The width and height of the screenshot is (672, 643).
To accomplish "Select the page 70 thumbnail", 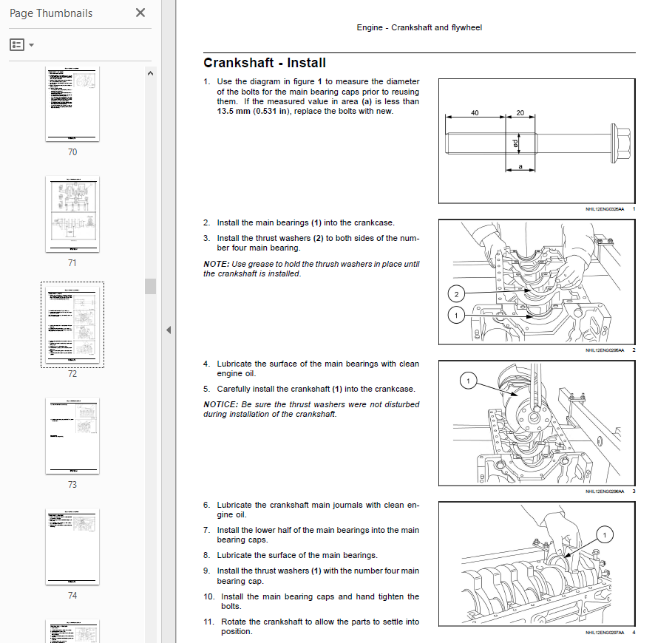I will (x=72, y=103).
